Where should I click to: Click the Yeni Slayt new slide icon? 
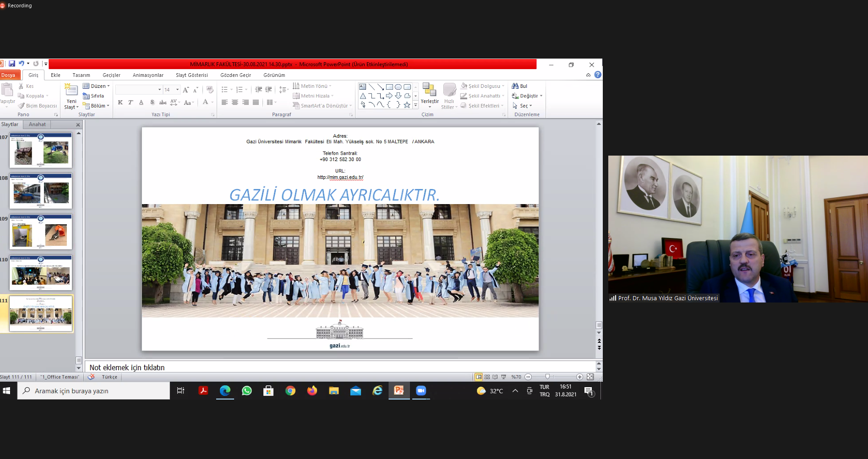click(x=71, y=90)
